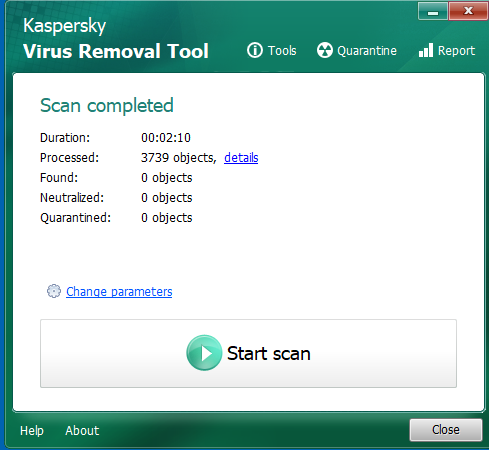Image resolution: width=489 pixels, height=450 pixels.
Task: Click the Close button
Action: [x=446, y=430]
